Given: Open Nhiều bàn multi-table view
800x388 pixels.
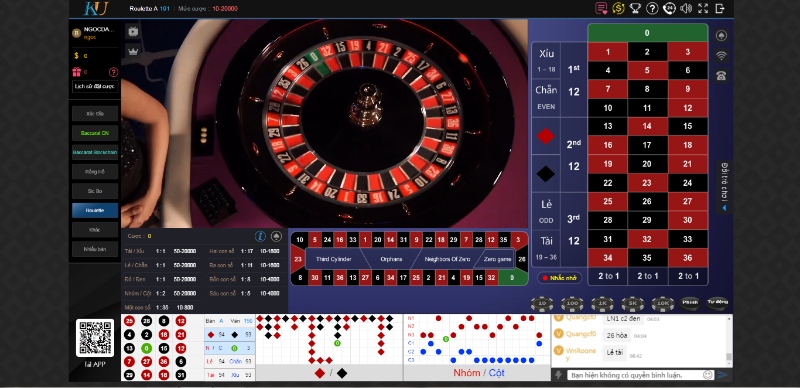Looking at the screenshot, I should [x=95, y=249].
